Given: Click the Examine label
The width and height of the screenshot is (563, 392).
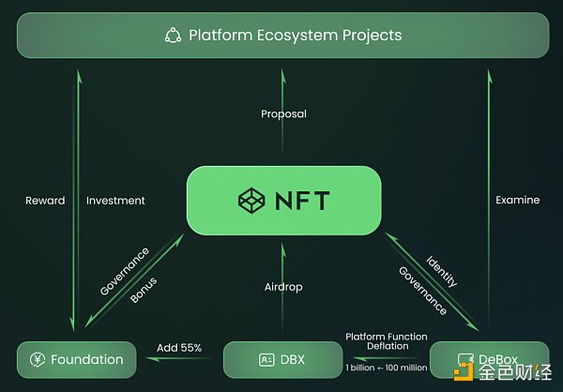Looking at the screenshot, I should click(x=517, y=200).
